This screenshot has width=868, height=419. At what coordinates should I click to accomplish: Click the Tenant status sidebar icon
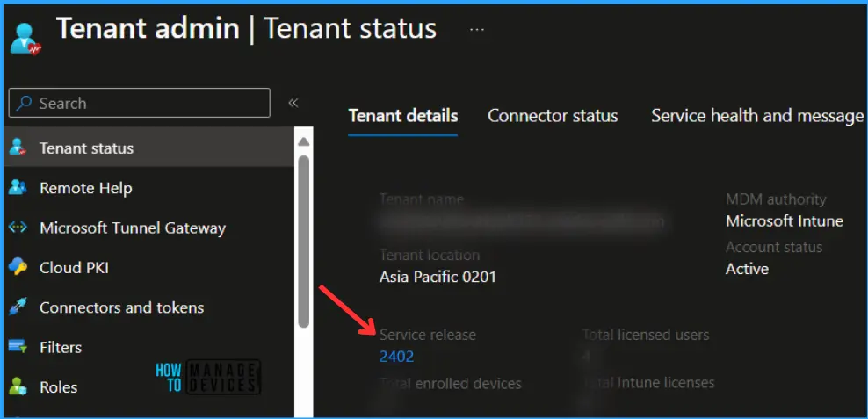pos(18,148)
